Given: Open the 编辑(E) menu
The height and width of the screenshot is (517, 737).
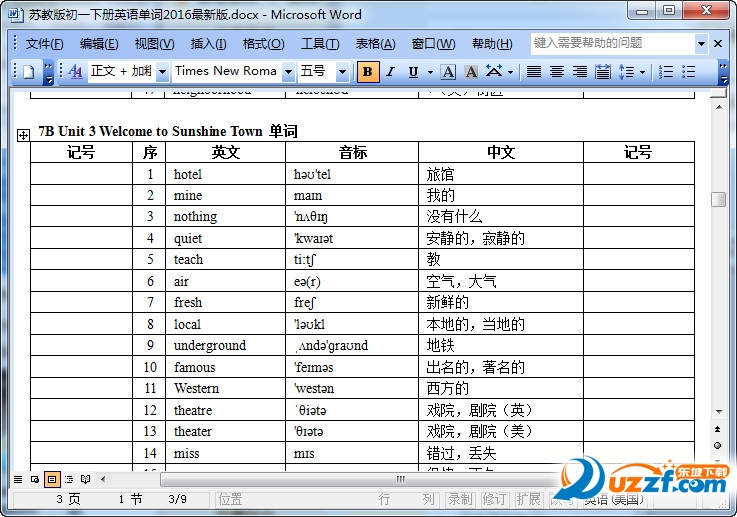Looking at the screenshot, I should pyautogui.click(x=99, y=44).
